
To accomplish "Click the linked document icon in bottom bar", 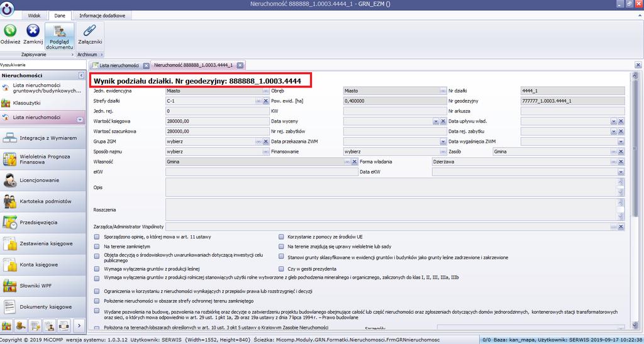I will 64,326.
